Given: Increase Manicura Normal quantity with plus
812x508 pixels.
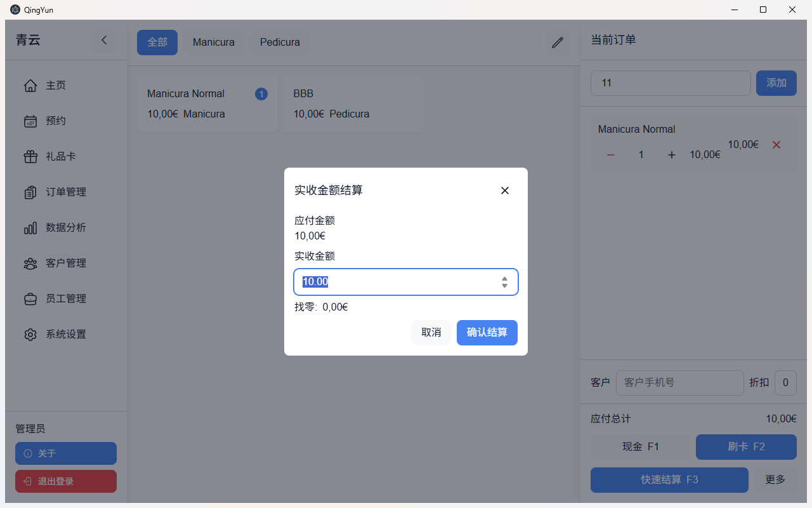Looking at the screenshot, I should (672, 155).
